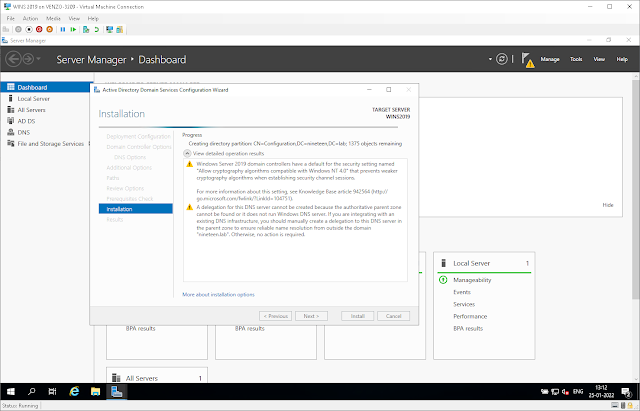Select Dashboard in the sidebar

(47, 87)
